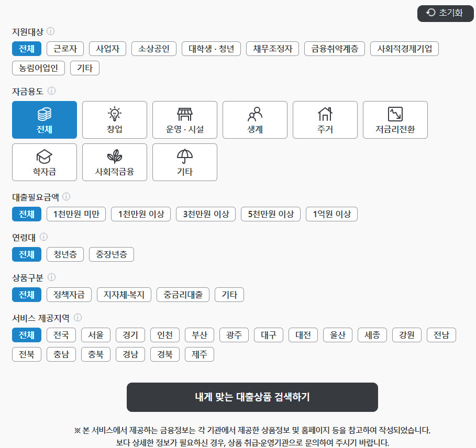Select 기타 under 지원대상

pyautogui.click(x=85, y=68)
